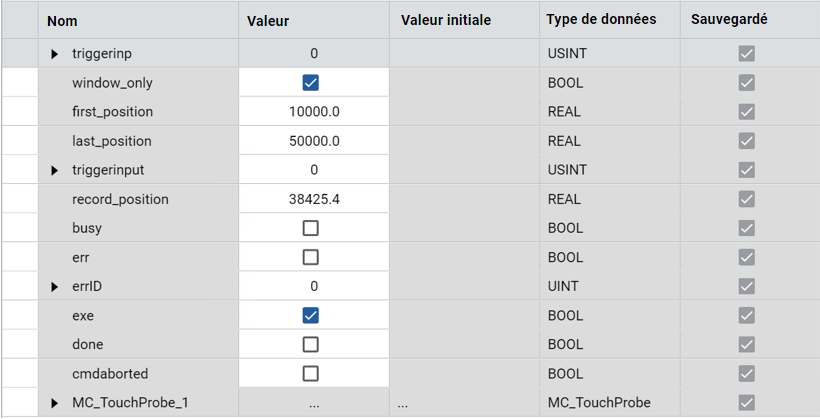Image resolution: width=820 pixels, height=419 pixels.
Task: Select the errID value cell
Action: tap(314, 286)
